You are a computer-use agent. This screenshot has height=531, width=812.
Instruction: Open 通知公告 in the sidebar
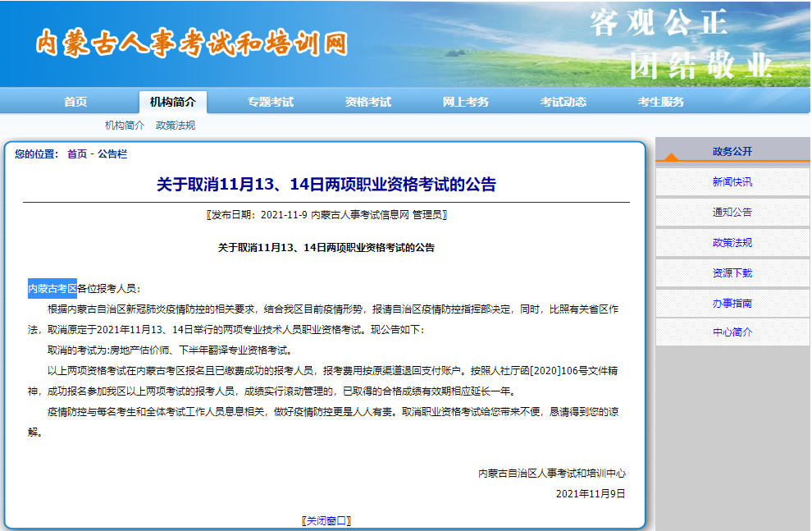pyautogui.click(x=732, y=212)
